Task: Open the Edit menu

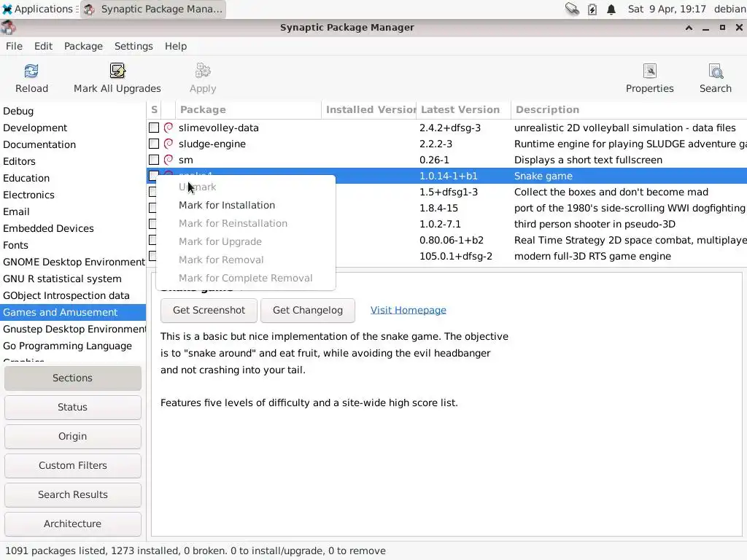Action: click(x=43, y=46)
